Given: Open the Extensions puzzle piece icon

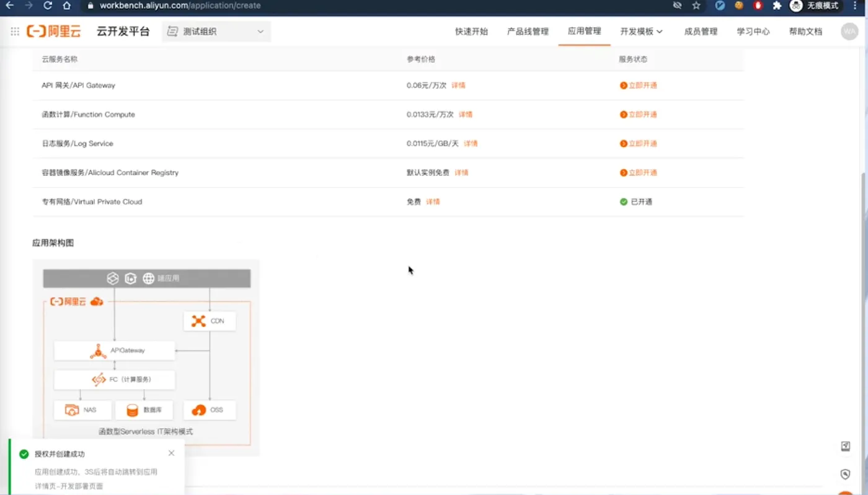Looking at the screenshot, I should 777,6.
